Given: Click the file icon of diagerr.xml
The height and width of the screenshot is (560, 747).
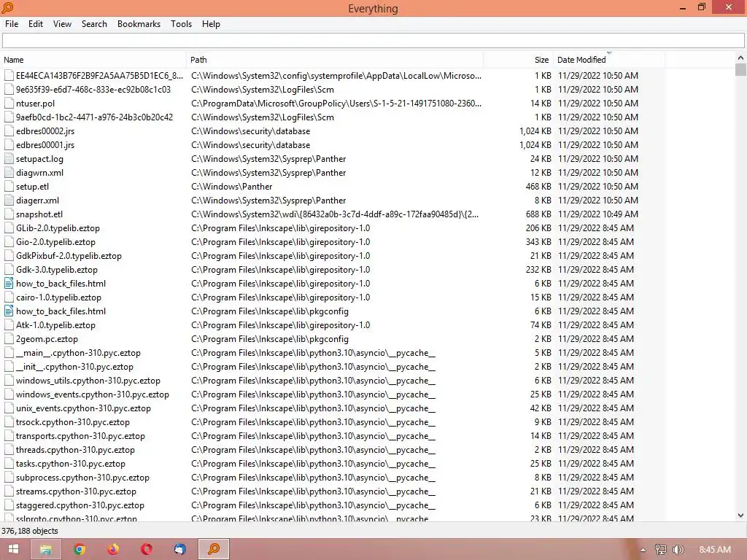Looking at the screenshot, I should coord(9,200).
